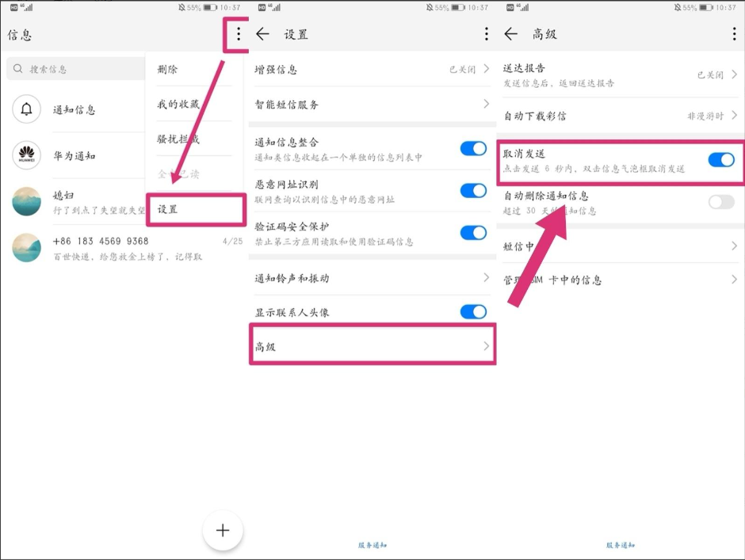Click the 送达报告 setting label
This screenshot has width=745, height=560.
pos(524,68)
